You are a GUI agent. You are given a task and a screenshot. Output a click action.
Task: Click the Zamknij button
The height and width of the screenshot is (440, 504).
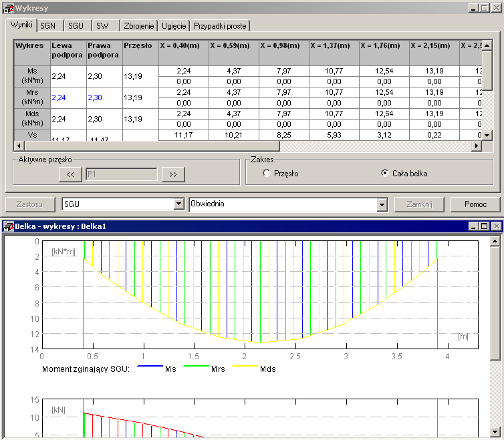[x=419, y=204]
